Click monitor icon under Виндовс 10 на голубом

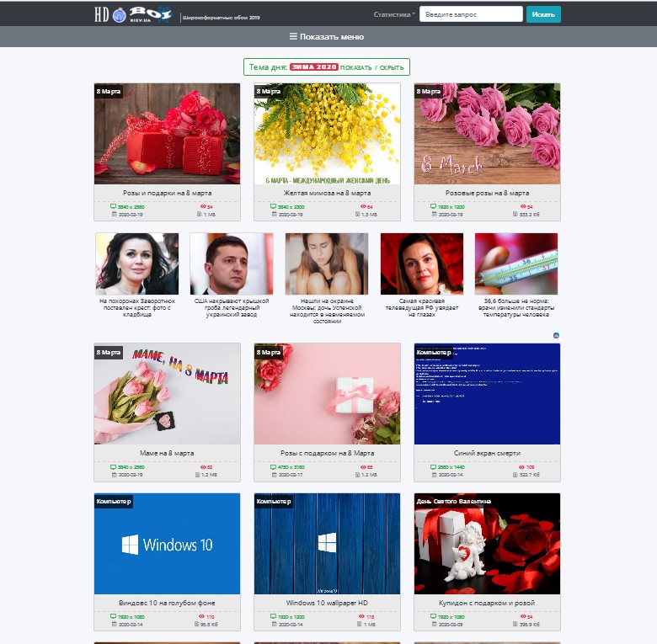coord(113,616)
